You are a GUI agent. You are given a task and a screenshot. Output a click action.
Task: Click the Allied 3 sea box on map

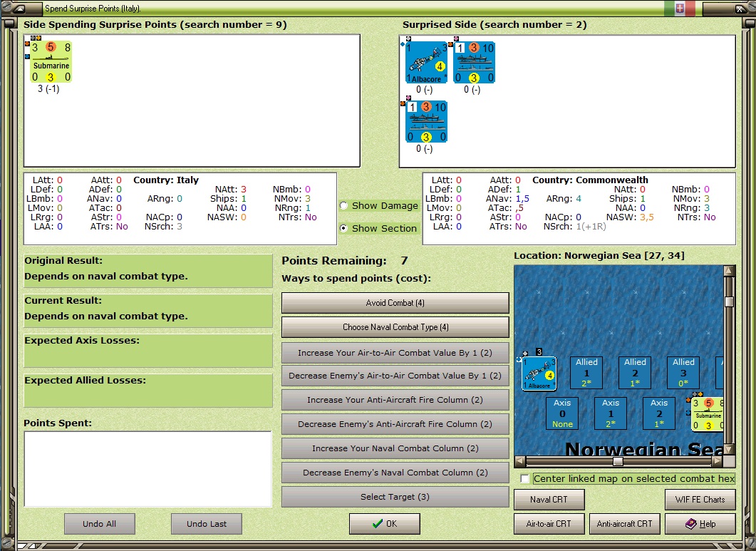[683, 373]
